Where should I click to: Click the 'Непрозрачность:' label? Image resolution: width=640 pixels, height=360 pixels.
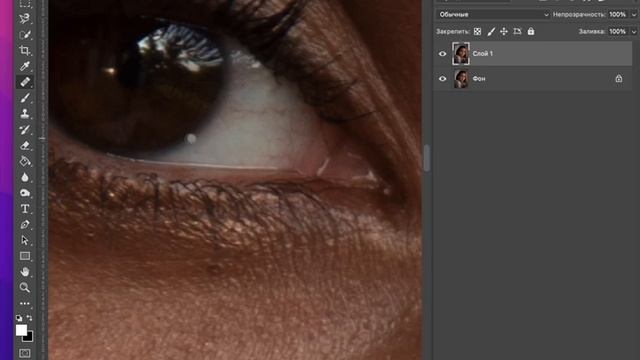579,15
